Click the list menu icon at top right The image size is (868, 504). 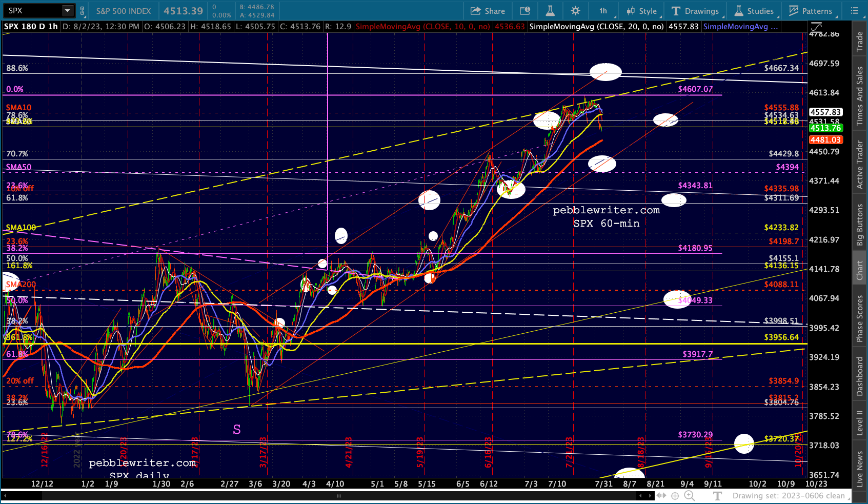coord(854,11)
